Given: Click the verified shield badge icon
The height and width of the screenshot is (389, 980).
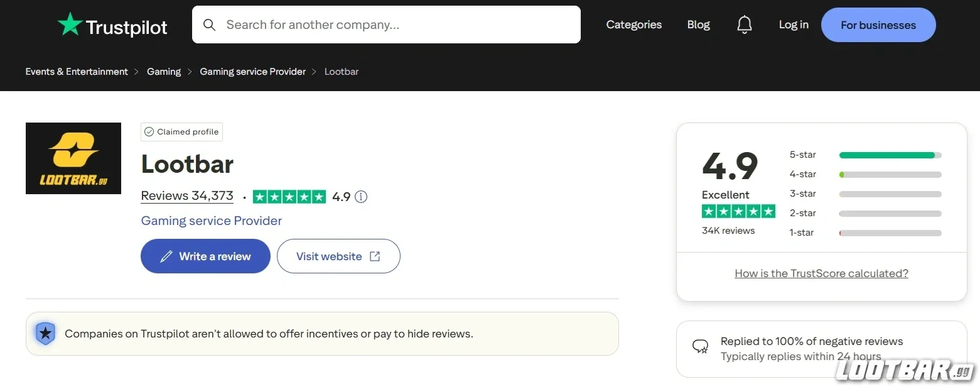Looking at the screenshot, I should click(45, 334).
